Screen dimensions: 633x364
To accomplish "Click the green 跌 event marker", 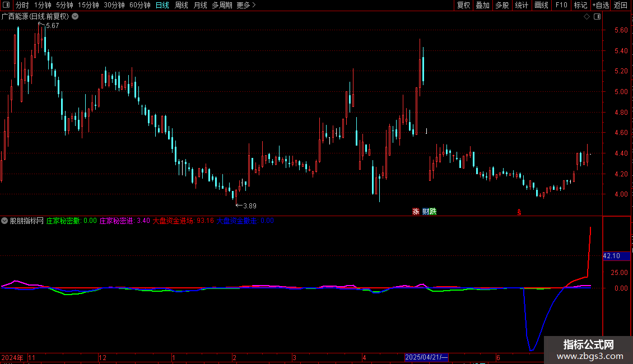I will [x=433, y=212].
